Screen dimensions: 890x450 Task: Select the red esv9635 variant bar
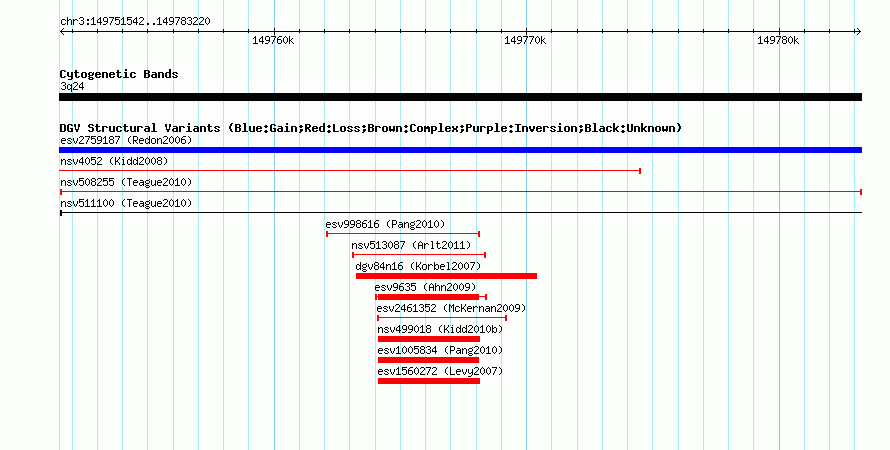(431, 297)
